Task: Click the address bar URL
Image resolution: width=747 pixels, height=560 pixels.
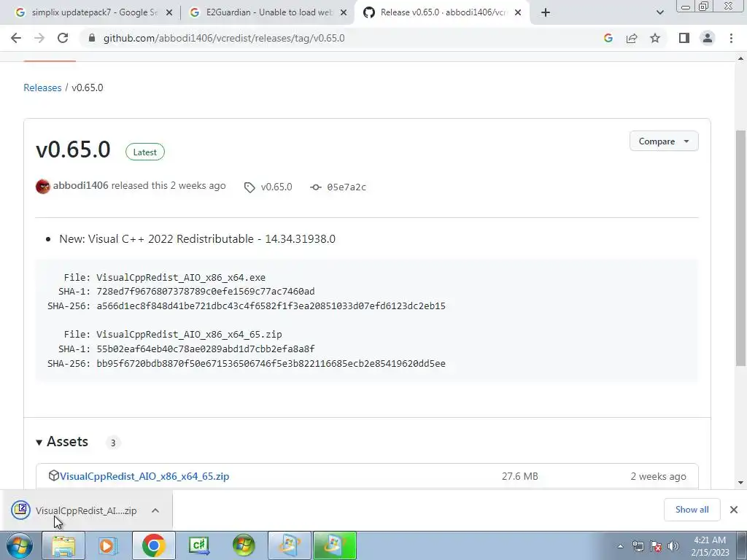Action: point(224,38)
